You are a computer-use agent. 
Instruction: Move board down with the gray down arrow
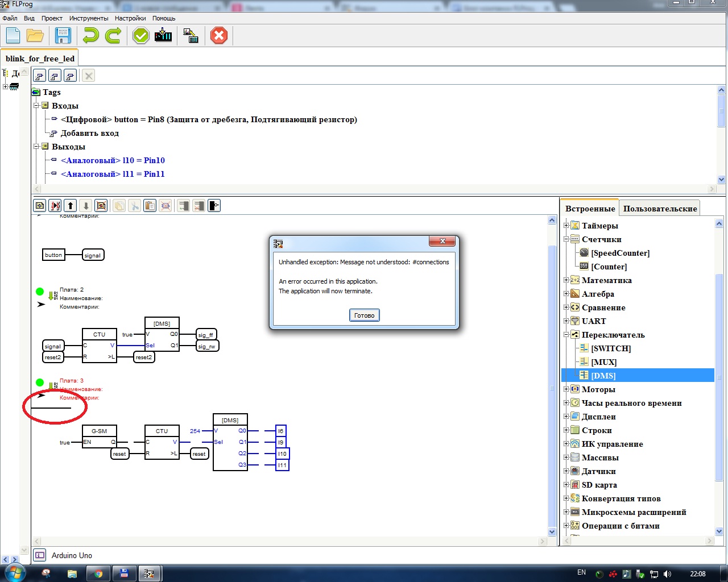click(86, 205)
